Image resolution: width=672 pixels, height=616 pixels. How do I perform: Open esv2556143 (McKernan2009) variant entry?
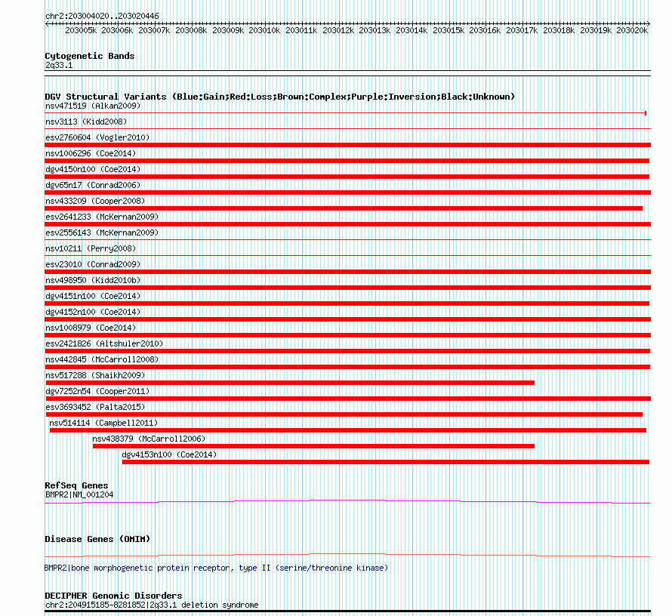(102, 233)
